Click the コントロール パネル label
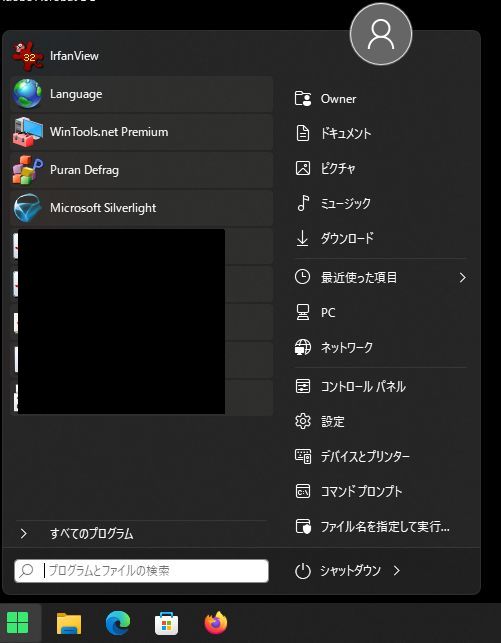 pyautogui.click(x=363, y=386)
